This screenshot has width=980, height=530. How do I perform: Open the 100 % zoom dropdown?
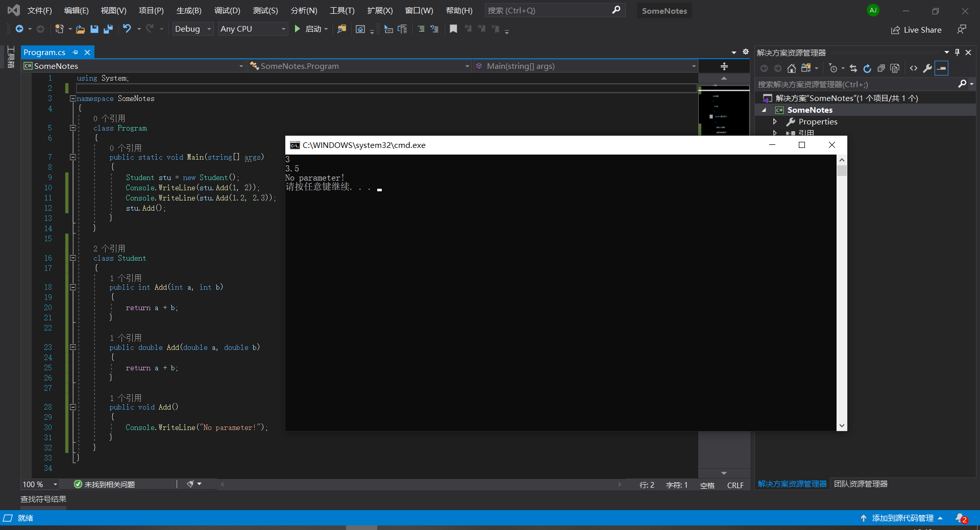pyautogui.click(x=40, y=485)
